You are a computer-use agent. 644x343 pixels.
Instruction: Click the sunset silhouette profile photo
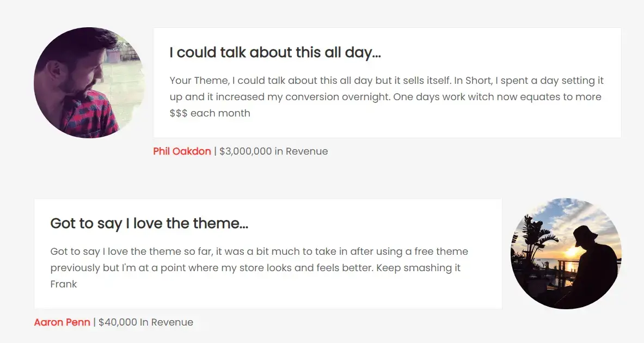pyautogui.click(x=566, y=254)
